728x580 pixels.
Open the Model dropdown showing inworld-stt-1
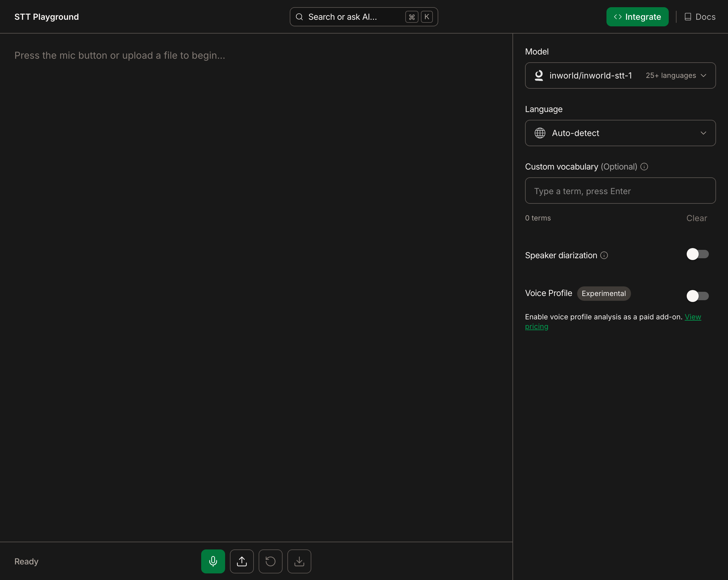620,75
